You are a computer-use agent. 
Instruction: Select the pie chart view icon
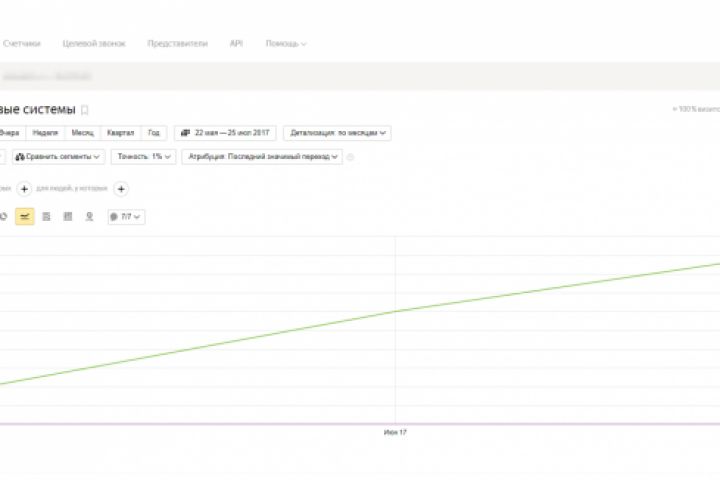pyautogui.click(x=4, y=216)
